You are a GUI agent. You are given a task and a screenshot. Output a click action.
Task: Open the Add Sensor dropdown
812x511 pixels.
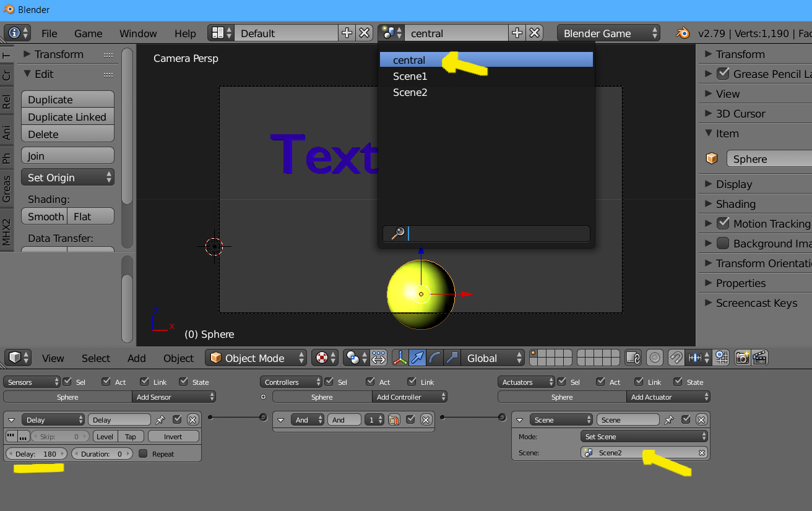(174, 397)
